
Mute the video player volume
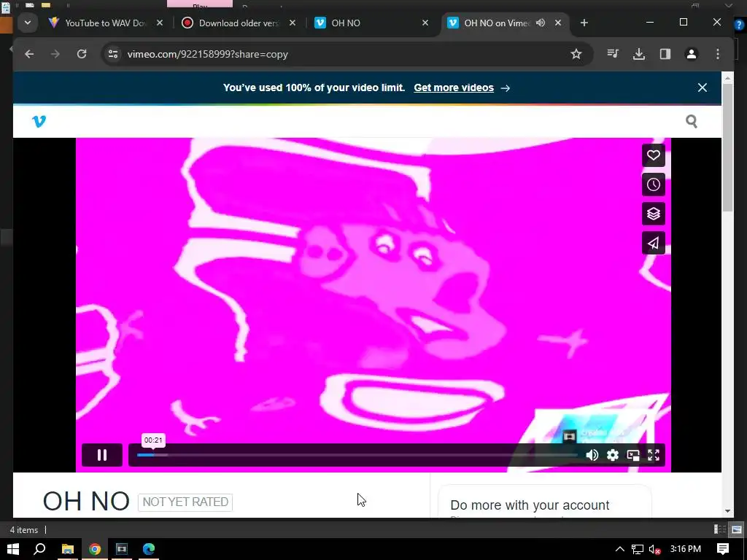pyautogui.click(x=592, y=455)
